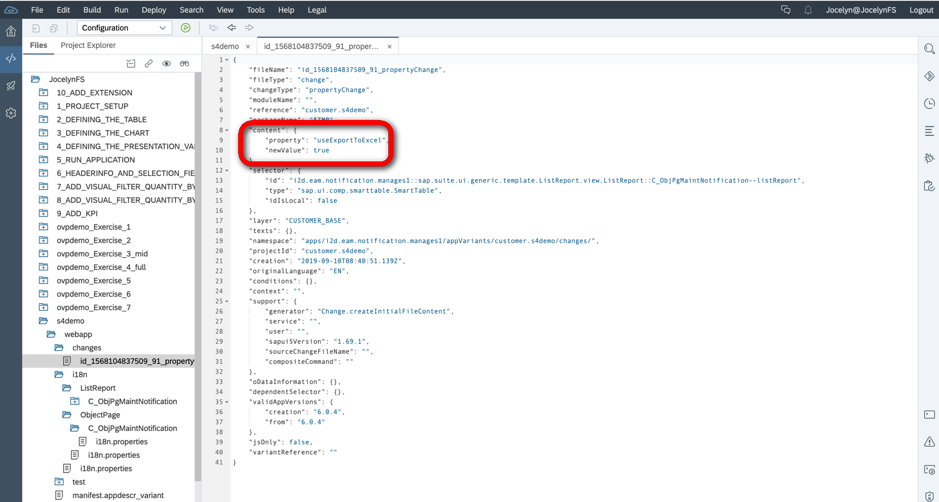Viewport: 939px width, 502px height.
Task: Switch to the Project Explorer tab
Action: point(88,46)
